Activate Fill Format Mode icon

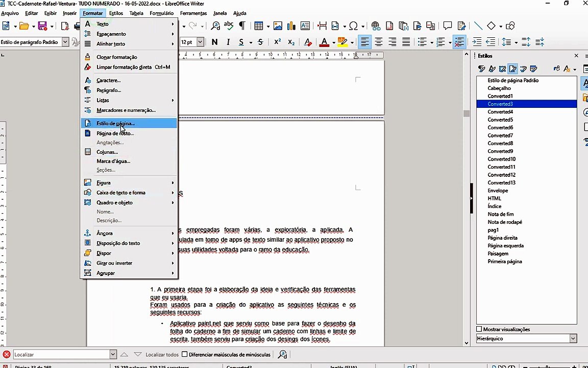coord(556,68)
